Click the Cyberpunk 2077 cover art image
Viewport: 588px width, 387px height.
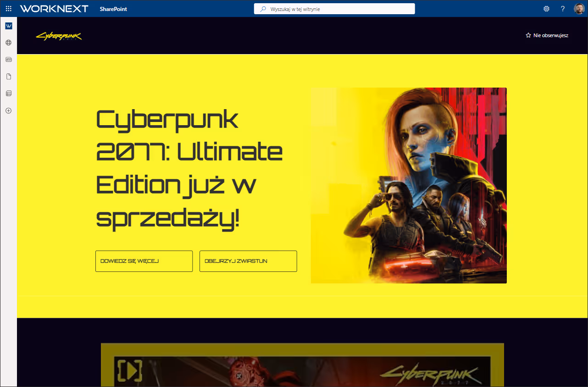coord(409,185)
